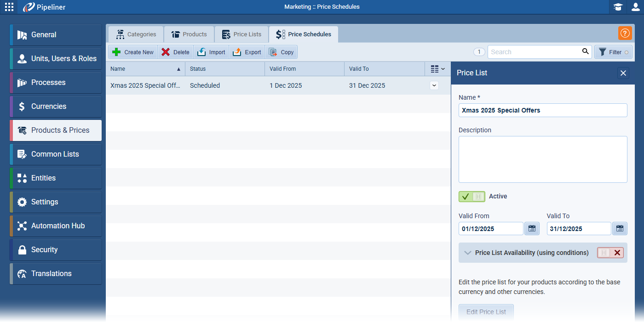Image resolution: width=644 pixels, height=322 pixels.
Task: Expand the Xmas 2025 row dropdown arrow
Action: (434, 85)
